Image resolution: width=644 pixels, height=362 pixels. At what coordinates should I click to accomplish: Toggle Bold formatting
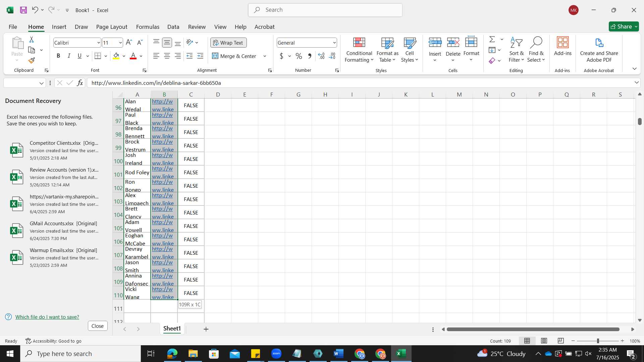[x=58, y=56]
